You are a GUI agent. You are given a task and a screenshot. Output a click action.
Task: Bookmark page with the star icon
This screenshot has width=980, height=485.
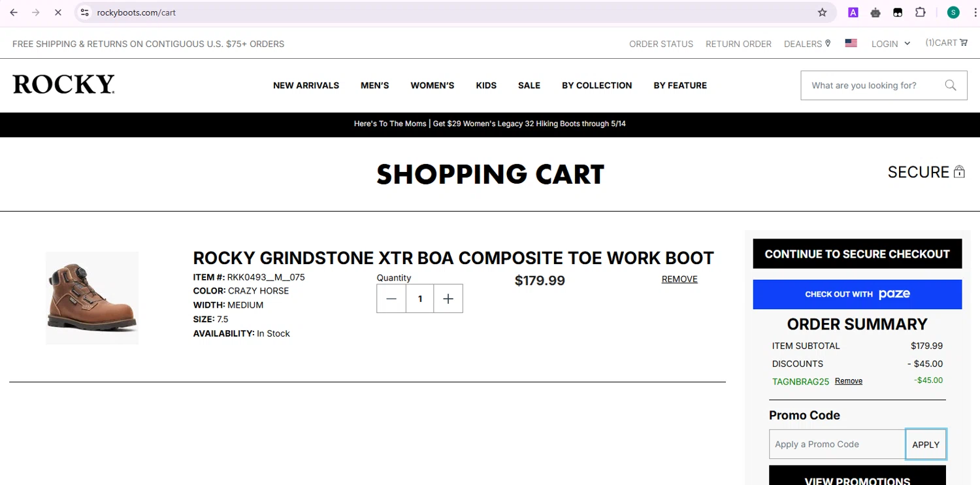[823, 12]
